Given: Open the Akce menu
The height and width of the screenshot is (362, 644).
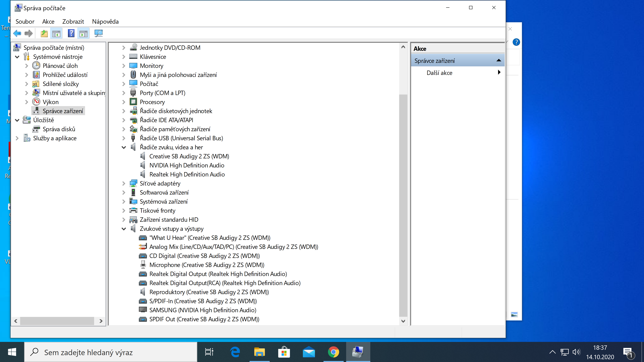Looking at the screenshot, I should [48, 21].
